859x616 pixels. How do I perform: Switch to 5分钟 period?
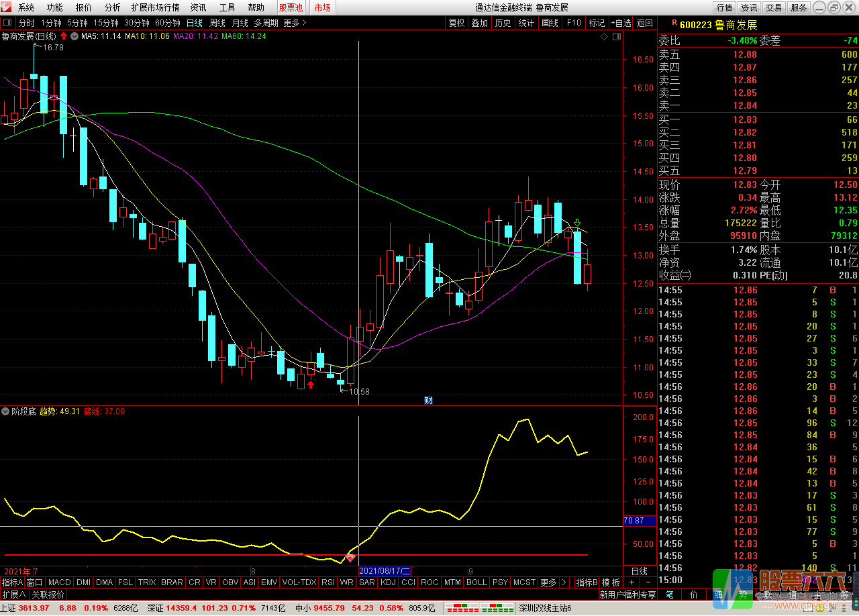(77, 23)
